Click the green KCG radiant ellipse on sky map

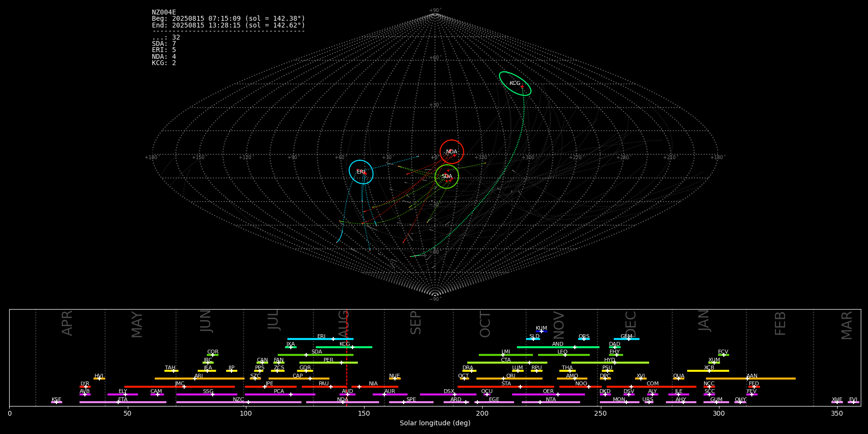(515, 83)
